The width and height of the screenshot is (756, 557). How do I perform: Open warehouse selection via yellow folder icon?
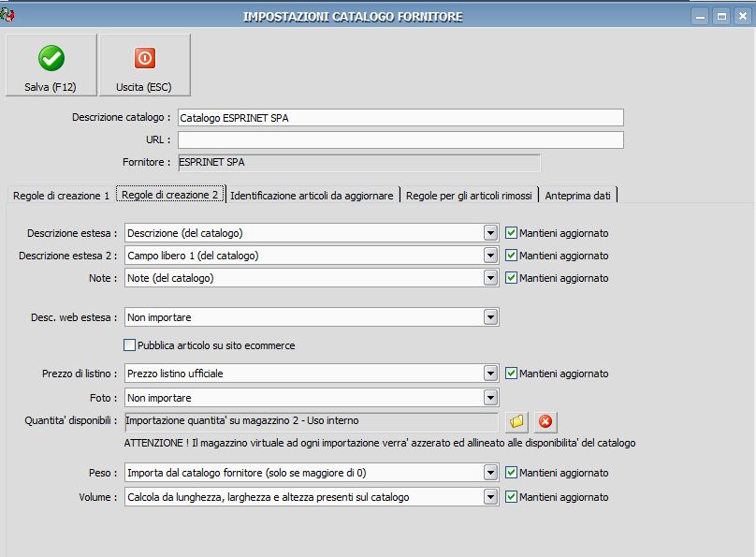tap(517, 421)
